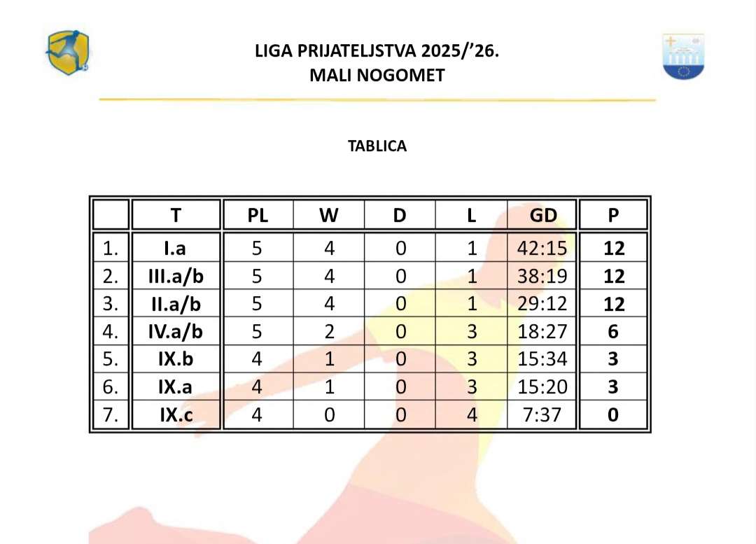Click the PL column header
The image size is (756, 544).
tap(258, 216)
